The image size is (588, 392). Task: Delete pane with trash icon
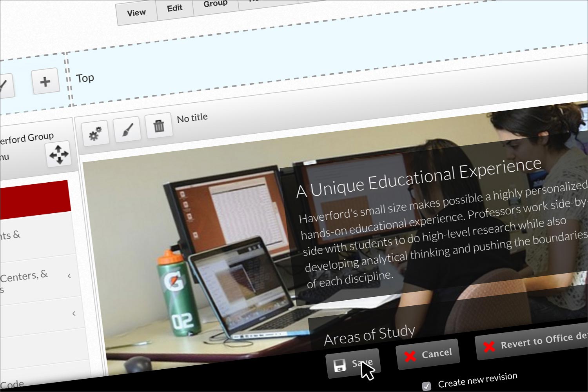pyautogui.click(x=159, y=126)
